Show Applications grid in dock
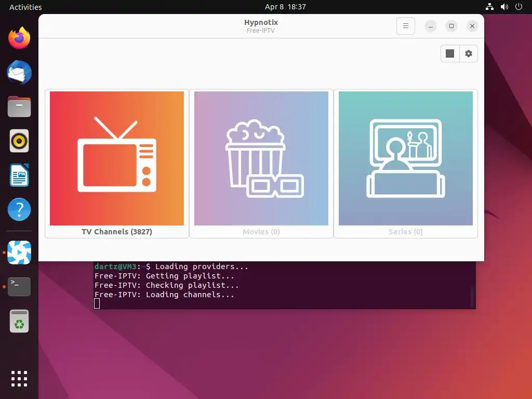Viewport: 532px width, 399px height. [x=19, y=379]
